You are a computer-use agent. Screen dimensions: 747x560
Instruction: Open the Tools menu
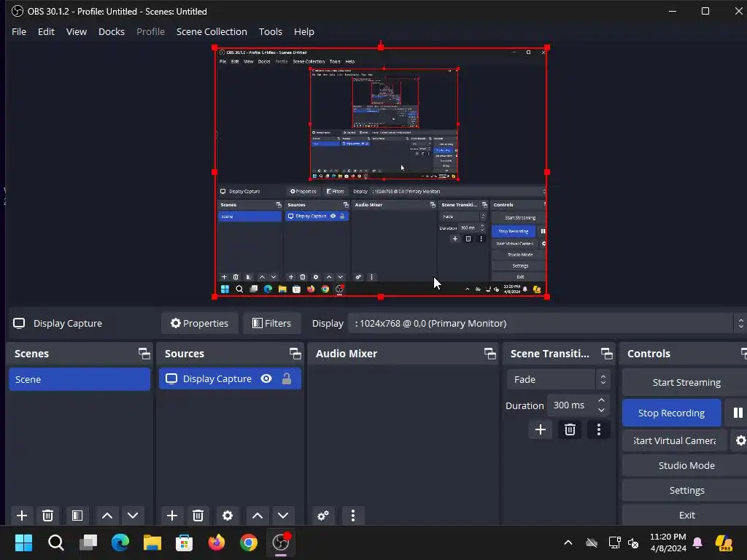pyautogui.click(x=270, y=31)
